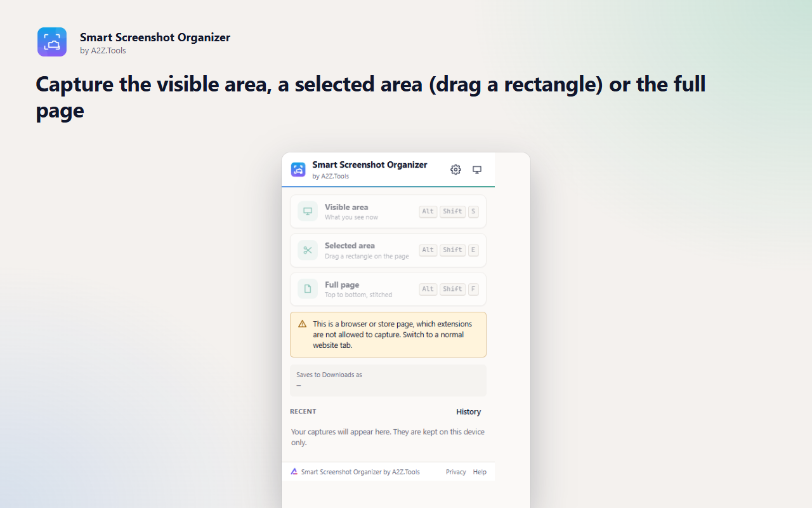
Task: Click the F shortcut key badge
Action: (x=473, y=289)
